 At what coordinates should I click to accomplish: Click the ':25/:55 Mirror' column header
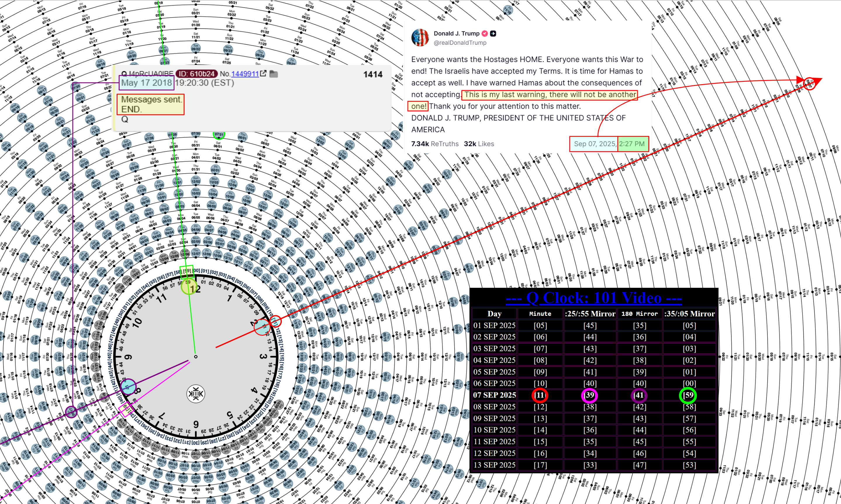(x=590, y=314)
